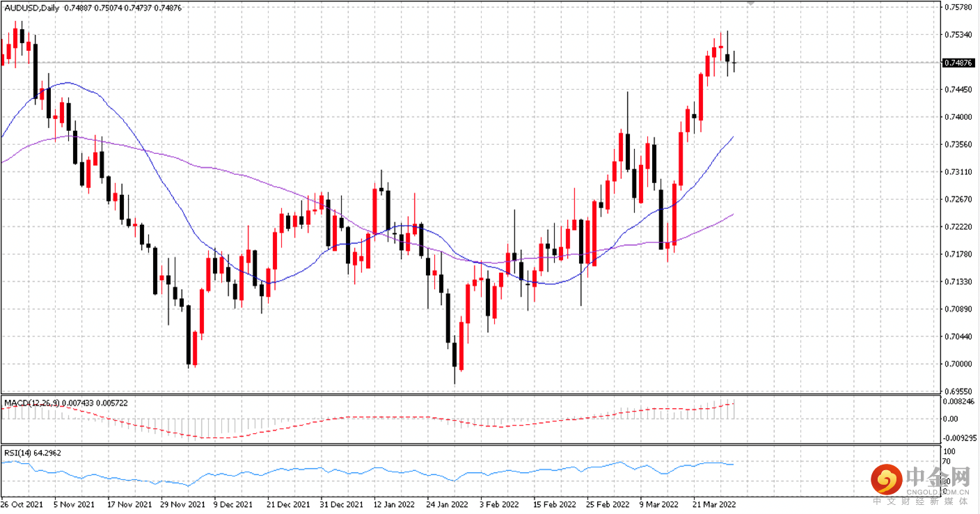Viewport: 980px width, 514px height.
Task: Click the 0.008246 MACD scale label
Action: pos(959,402)
